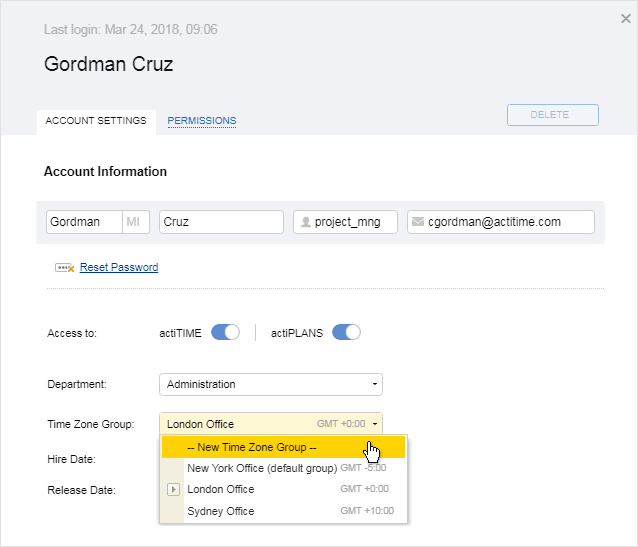Image resolution: width=638 pixels, height=547 pixels.
Task: Click the Delete button
Action: [553, 115]
